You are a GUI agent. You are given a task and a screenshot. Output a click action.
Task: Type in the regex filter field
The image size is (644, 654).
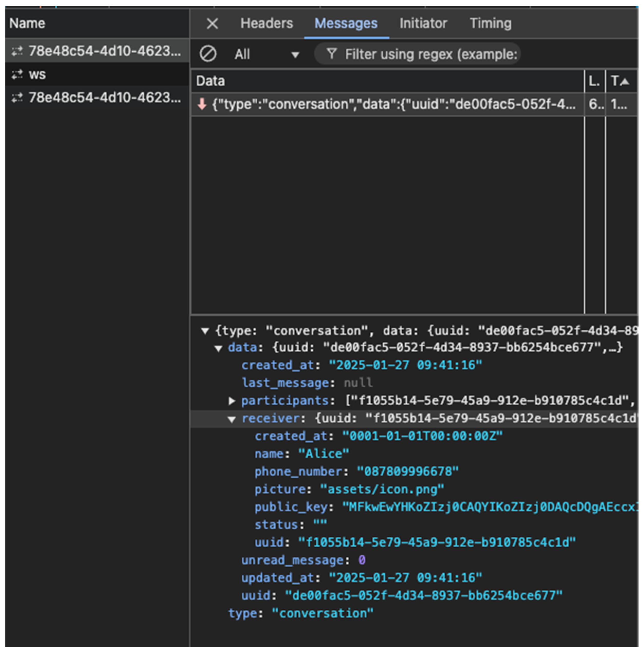(x=430, y=54)
